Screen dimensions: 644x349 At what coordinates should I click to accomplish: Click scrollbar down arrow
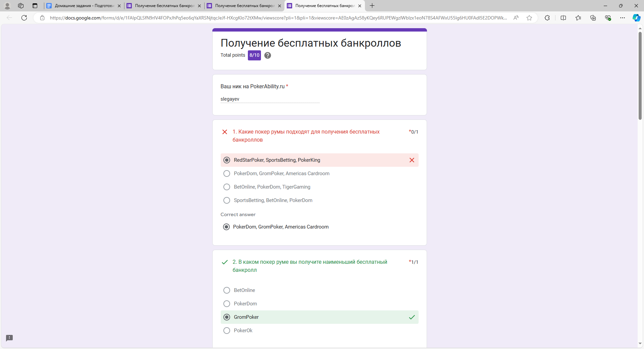[640, 343]
